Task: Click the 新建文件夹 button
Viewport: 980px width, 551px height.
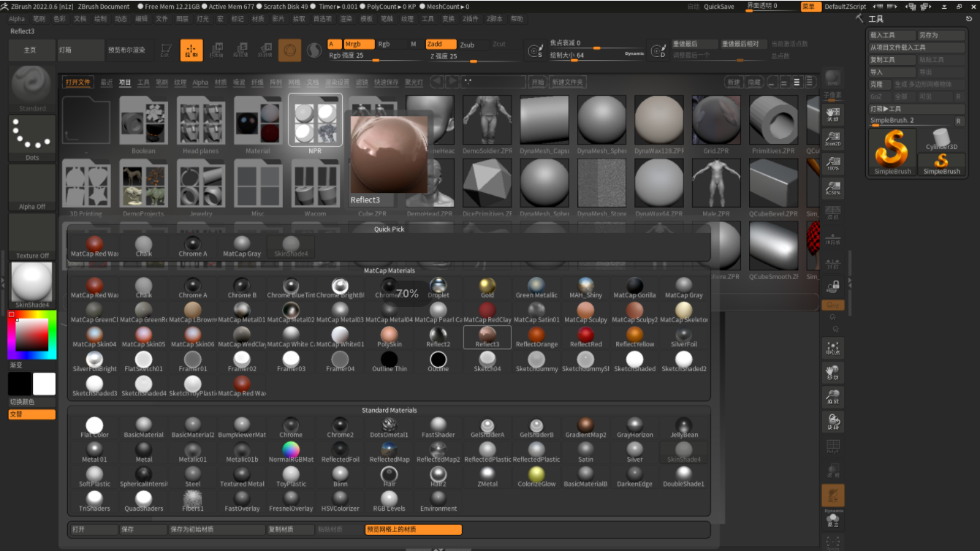Action: point(568,82)
